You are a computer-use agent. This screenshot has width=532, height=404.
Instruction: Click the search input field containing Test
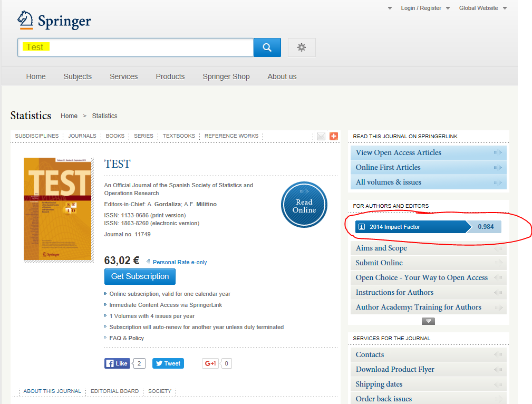click(136, 47)
